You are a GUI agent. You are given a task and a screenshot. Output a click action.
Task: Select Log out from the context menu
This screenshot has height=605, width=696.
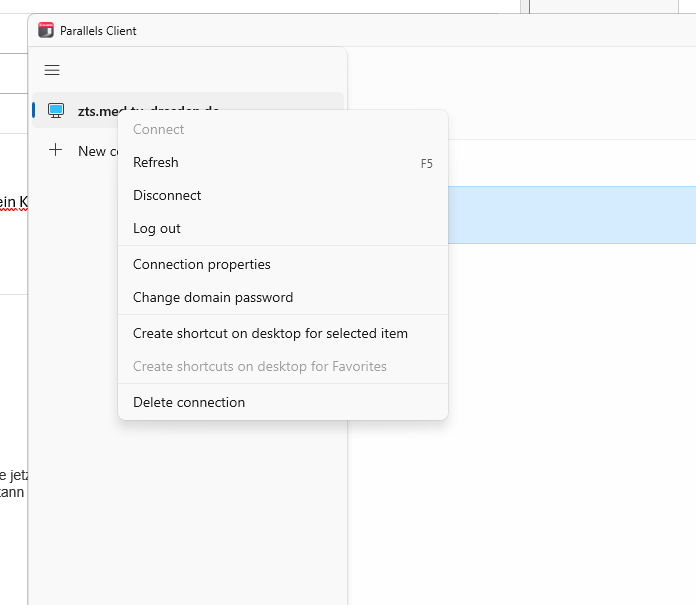tap(157, 228)
